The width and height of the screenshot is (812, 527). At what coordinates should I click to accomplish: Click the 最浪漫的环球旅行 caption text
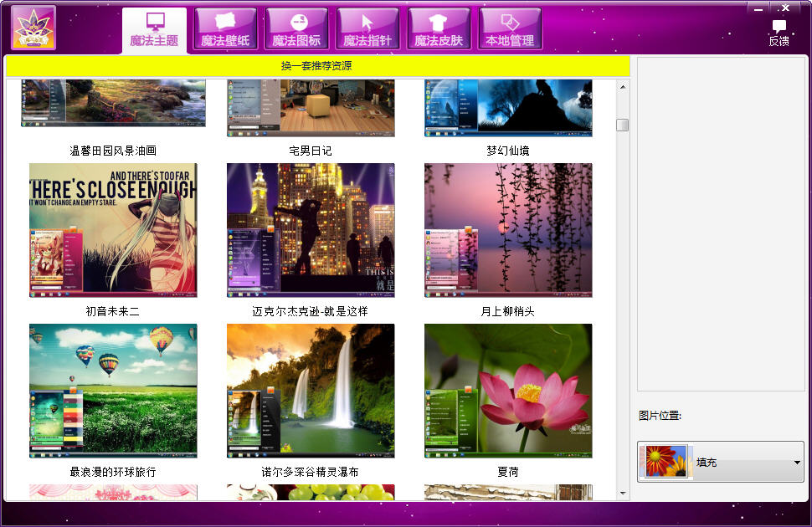(113, 472)
